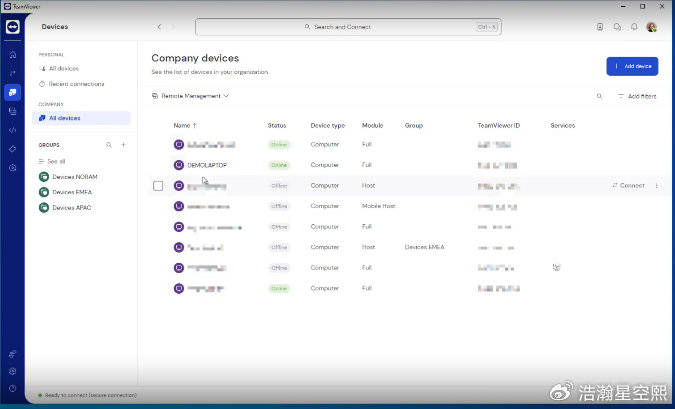Screen dimensions: 675x409
Task: Open the Help question mark sidebar icon
Action: 12,388
